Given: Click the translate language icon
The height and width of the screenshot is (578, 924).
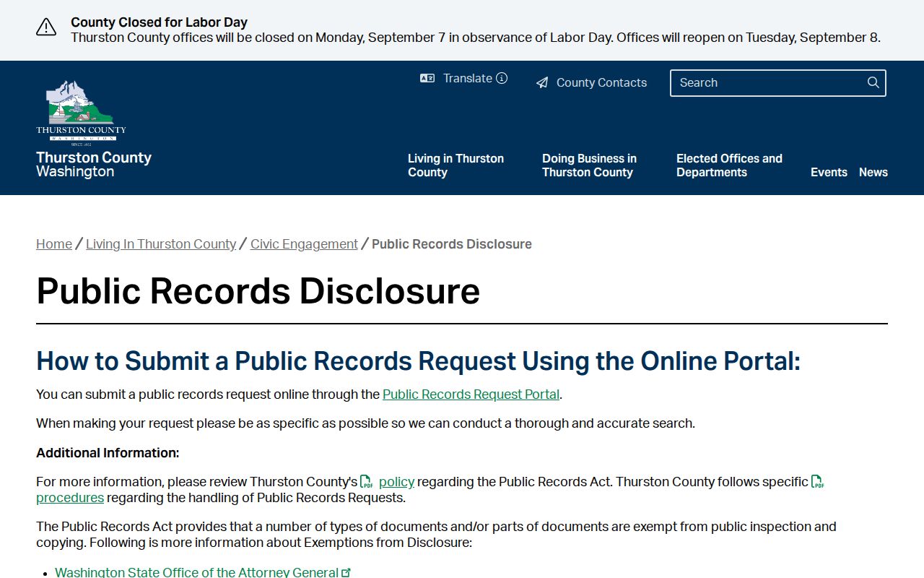Looking at the screenshot, I should click(x=427, y=78).
